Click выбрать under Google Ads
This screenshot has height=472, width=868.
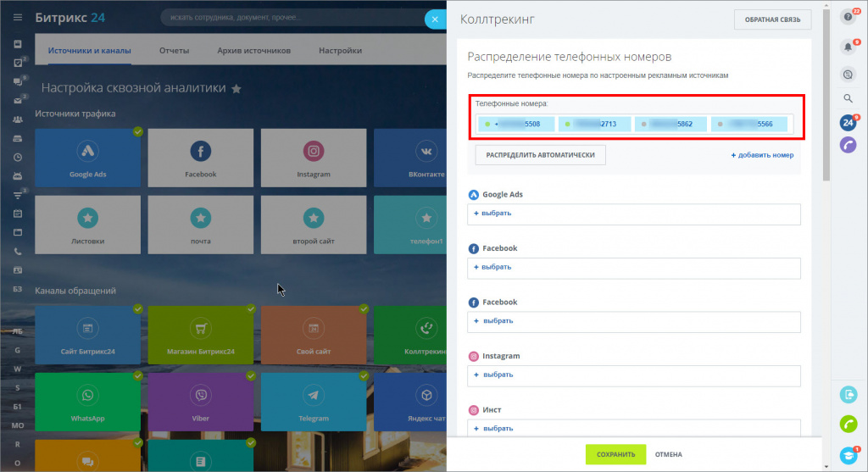pyautogui.click(x=492, y=213)
